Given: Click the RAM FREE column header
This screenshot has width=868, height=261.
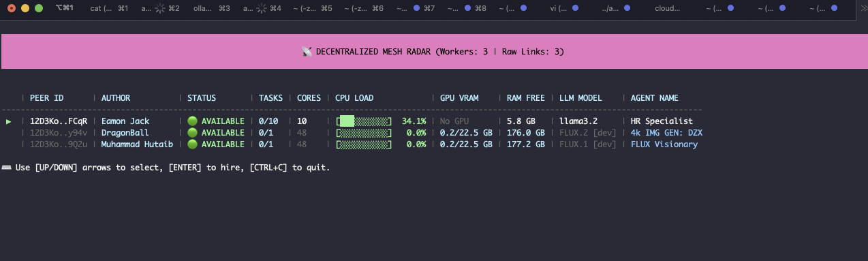Looking at the screenshot, I should [x=526, y=98].
